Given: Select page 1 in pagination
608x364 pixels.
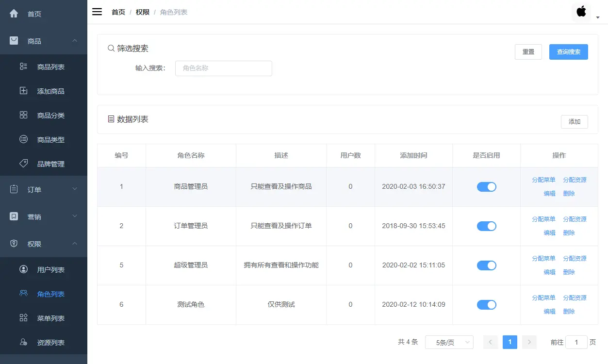Looking at the screenshot, I should [x=509, y=342].
